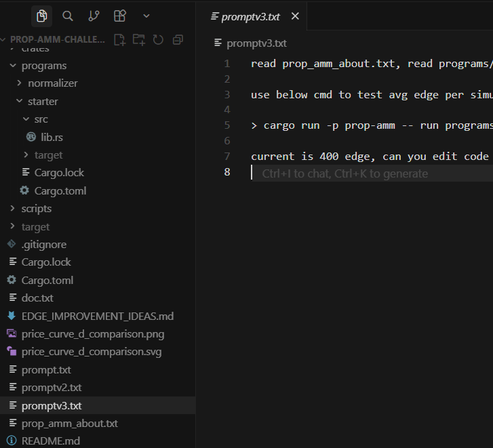The height and width of the screenshot is (448, 493).
Task: Place cursor on line 8 placeholder text
Action: 345,174
